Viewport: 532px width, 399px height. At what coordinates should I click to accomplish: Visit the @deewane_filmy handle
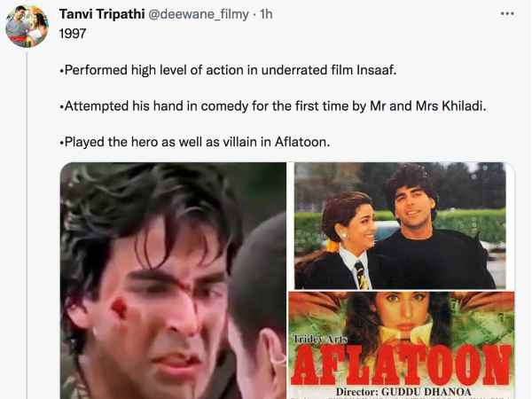tap(199, 14)
